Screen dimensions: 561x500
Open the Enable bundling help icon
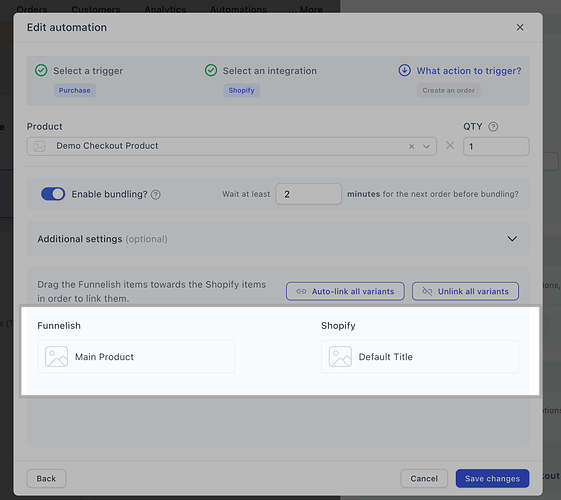click(156, 195)
